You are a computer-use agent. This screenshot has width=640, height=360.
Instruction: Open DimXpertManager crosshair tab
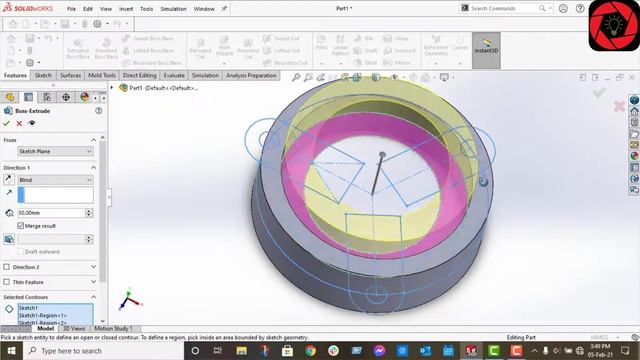[66, 97]
